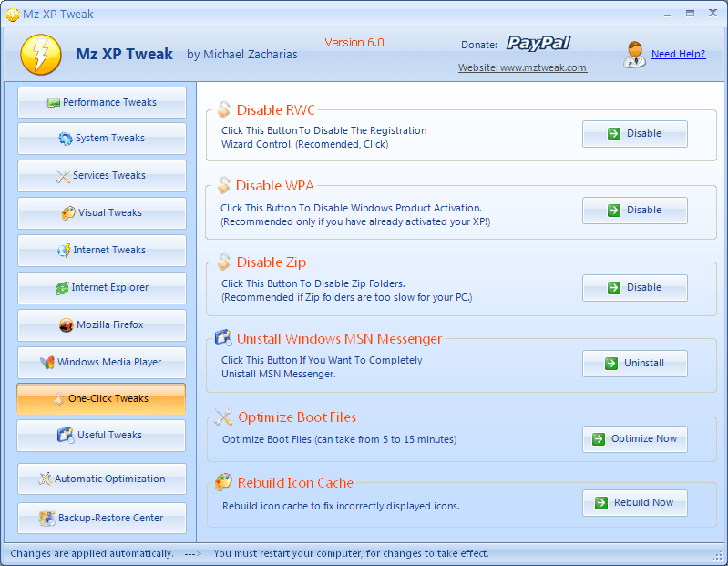
Task: Click the 'Changes are applied automatically.' status text
Action: click(x=92, y=553)
